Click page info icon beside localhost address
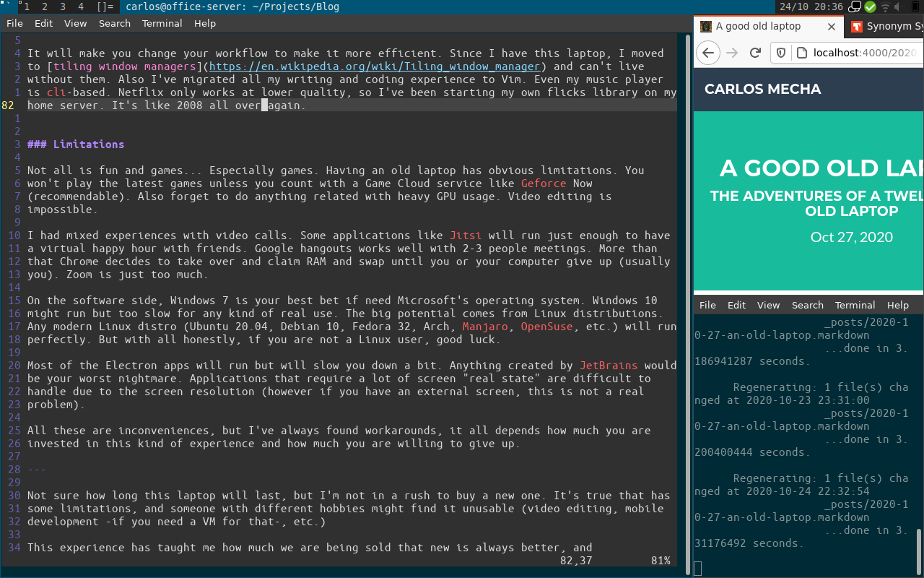Screen dimensions: 924x578 tap(801, 53)
